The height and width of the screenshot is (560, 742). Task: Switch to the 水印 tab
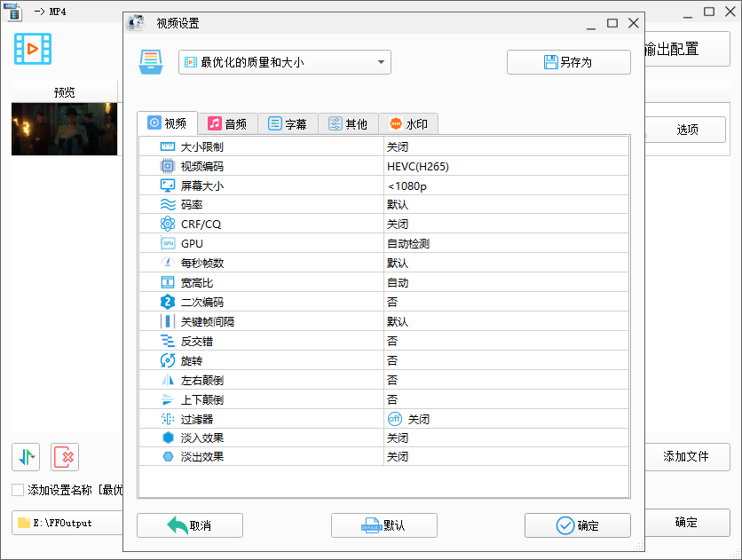pyautogui.click(x=408, y=123)
